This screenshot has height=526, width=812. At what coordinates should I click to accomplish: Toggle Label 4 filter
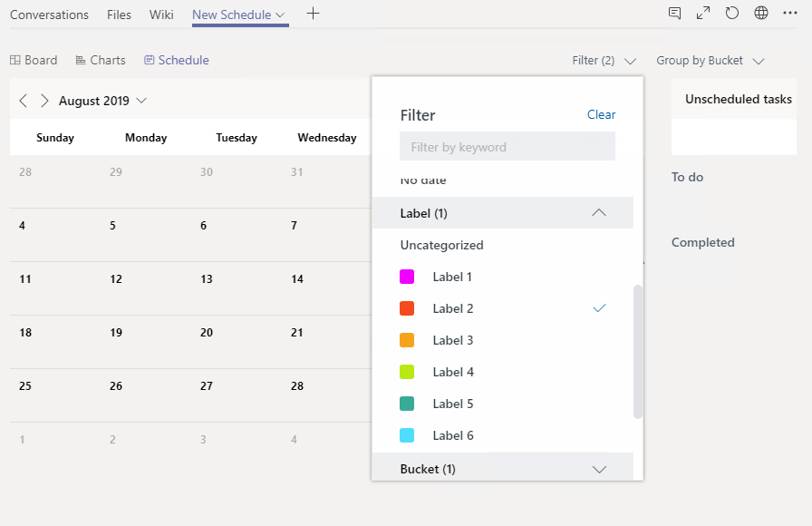[x=503, y=372]
